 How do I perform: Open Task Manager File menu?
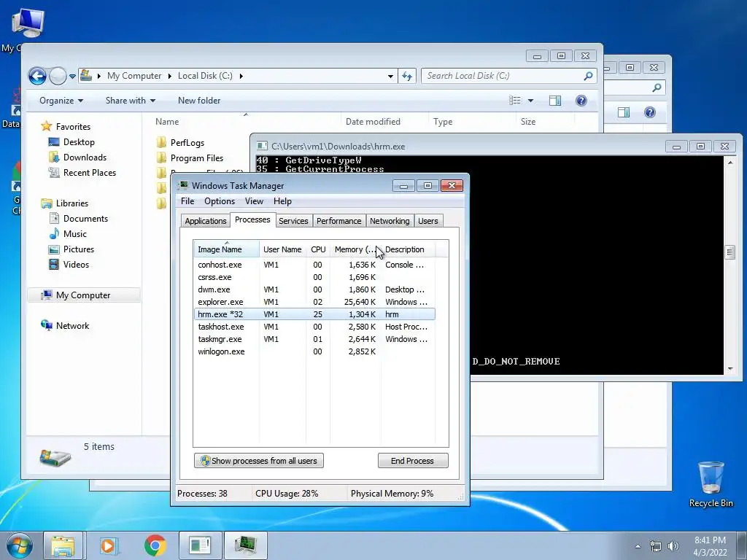coord(187,201)
